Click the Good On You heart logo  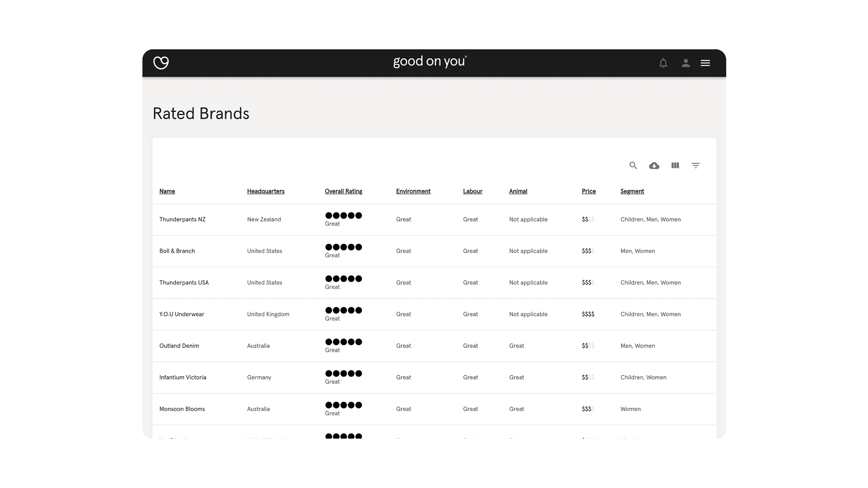click(161, 62)
